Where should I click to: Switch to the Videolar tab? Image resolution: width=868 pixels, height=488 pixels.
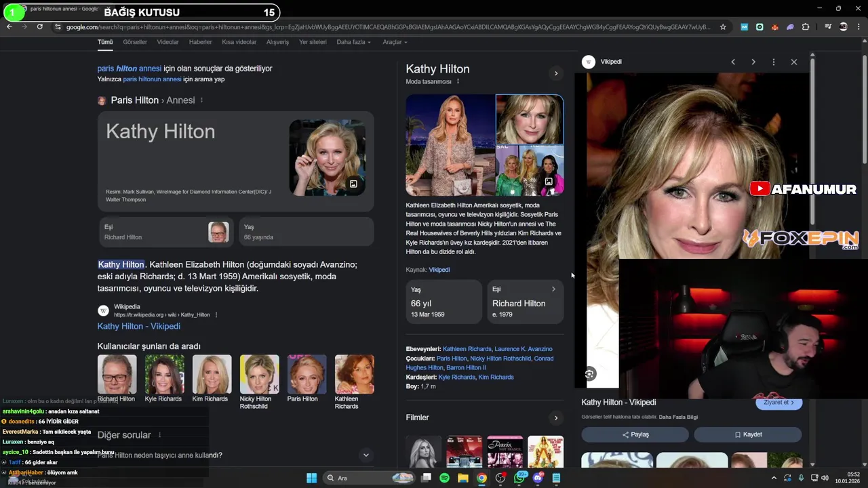click(x=167, y=42)
